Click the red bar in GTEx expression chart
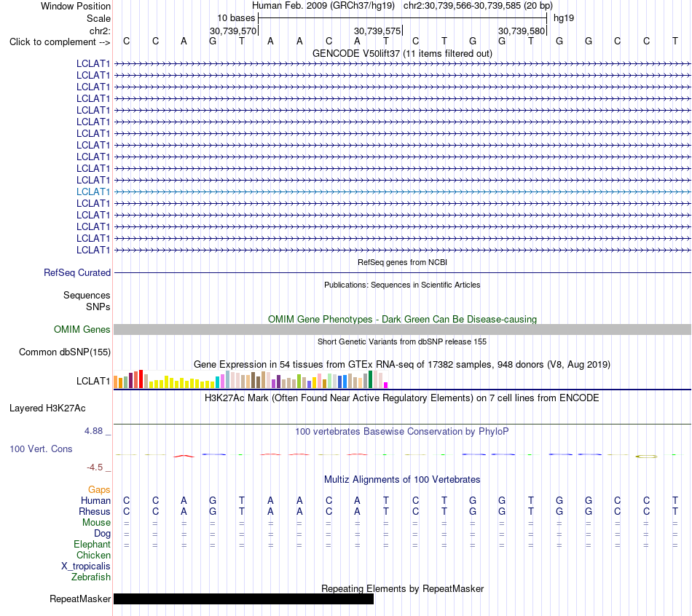692x616 pixels. (x=141, y=379)
